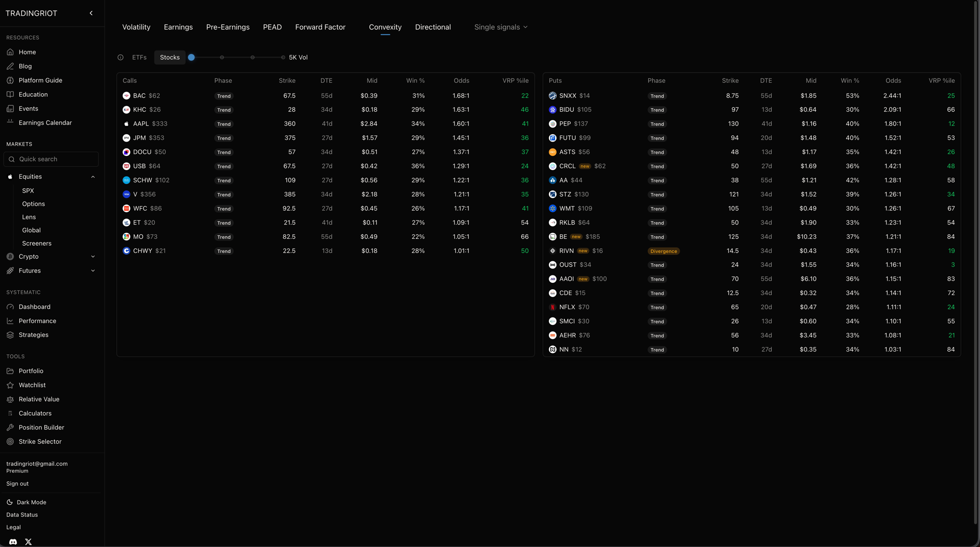Sort calls by Win % header
The width and height of the screenshot is (980, 547).
pos(416,81)
